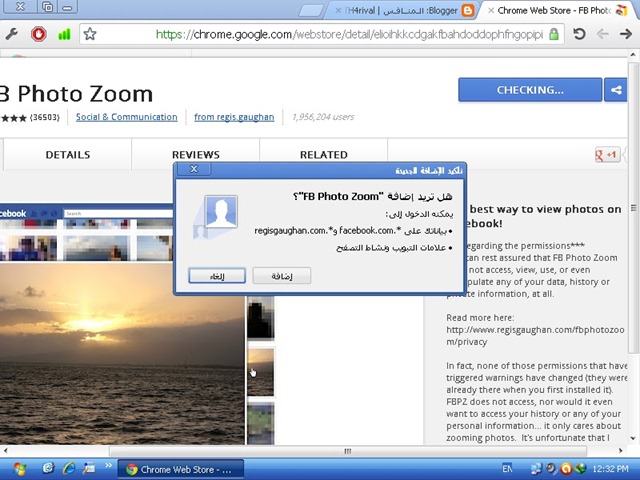Viewport: 640px width, 480px height.
Task: Open the from regis.gaughan developer link
Action: coord(234,117)
